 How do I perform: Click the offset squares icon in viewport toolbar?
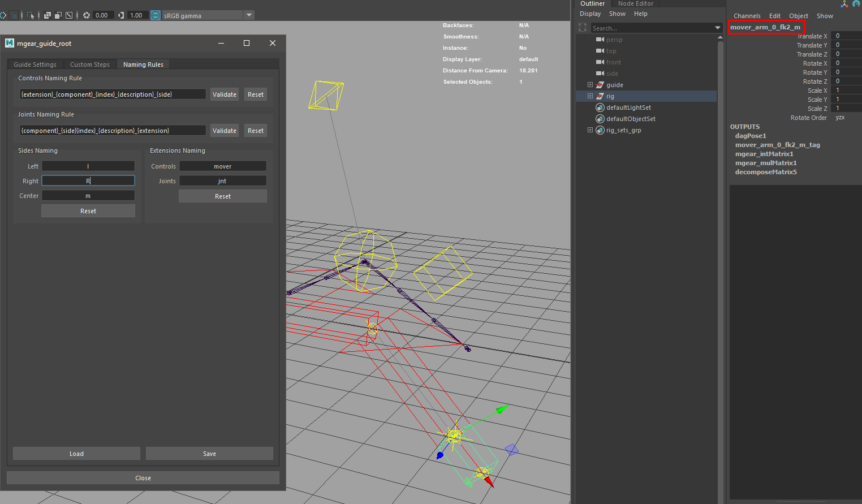click(x=58, y=15)
